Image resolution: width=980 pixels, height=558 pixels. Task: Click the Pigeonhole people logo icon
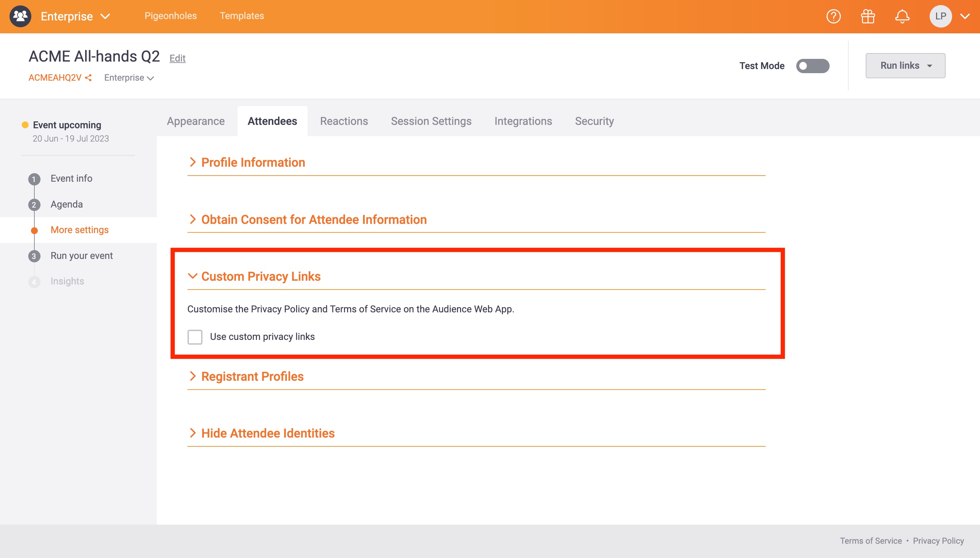20,16
